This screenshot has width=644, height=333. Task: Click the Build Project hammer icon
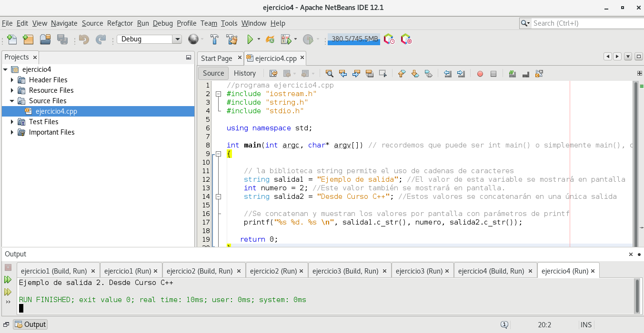(x=214, y=39)
